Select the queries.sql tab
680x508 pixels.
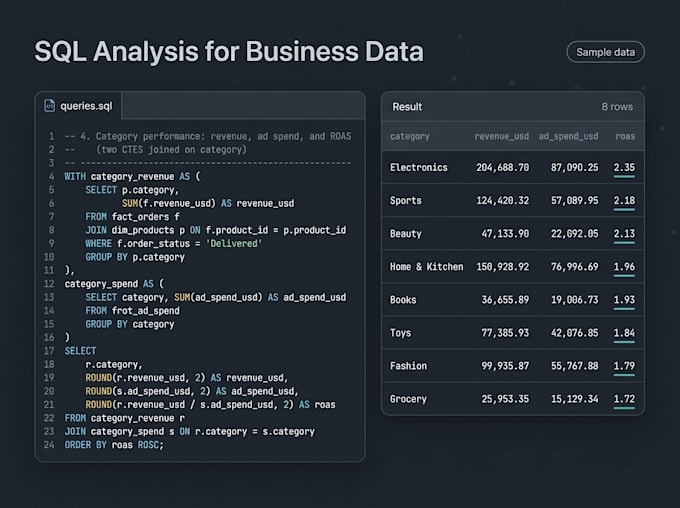[x=78, y=105]
